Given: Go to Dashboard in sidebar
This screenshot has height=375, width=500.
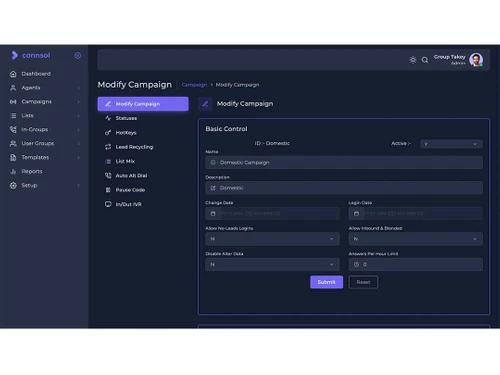Looking at the screenshot, I should pyautogui.click(x=36, y=74).
